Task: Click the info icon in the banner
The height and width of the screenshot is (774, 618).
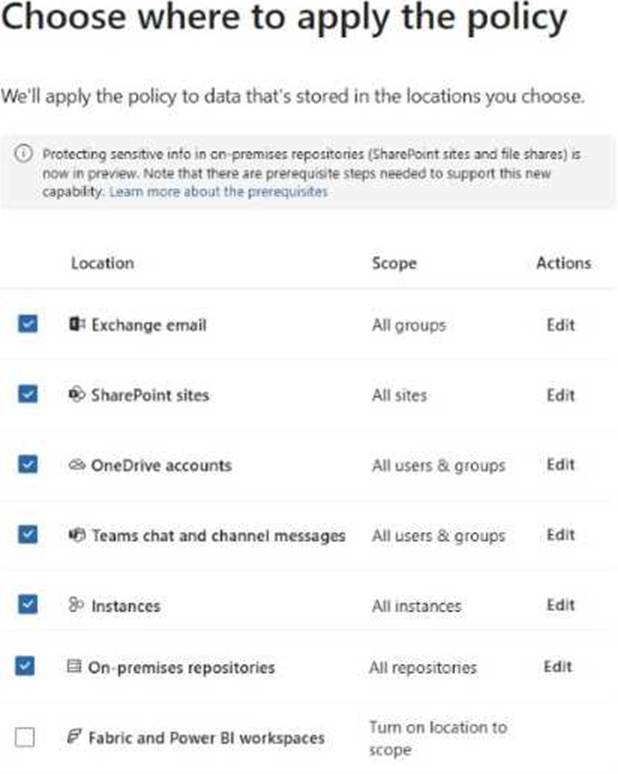Action: [x=23, y=155]
